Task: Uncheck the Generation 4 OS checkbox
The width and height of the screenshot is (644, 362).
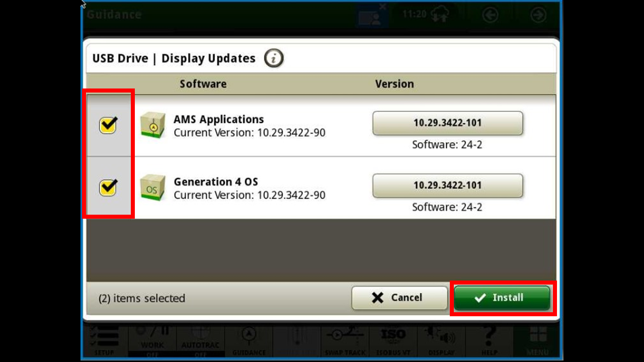Action: pos(108,188)
